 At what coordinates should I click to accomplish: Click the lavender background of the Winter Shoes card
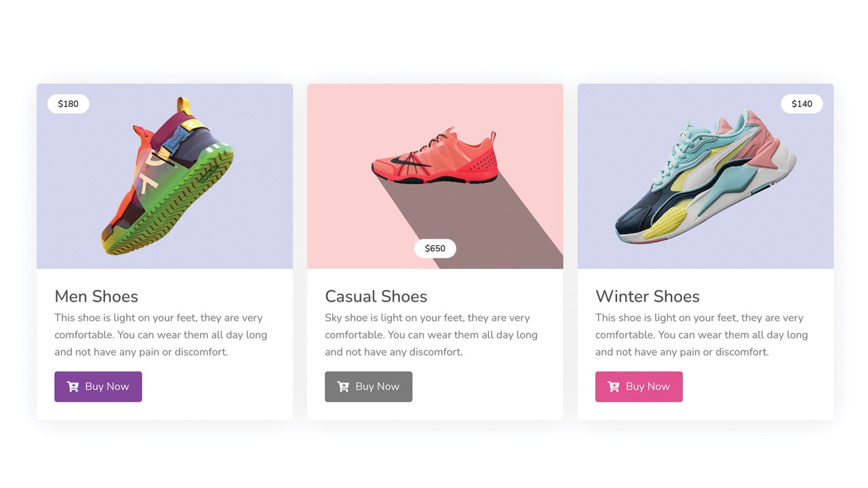coord(610,244)
